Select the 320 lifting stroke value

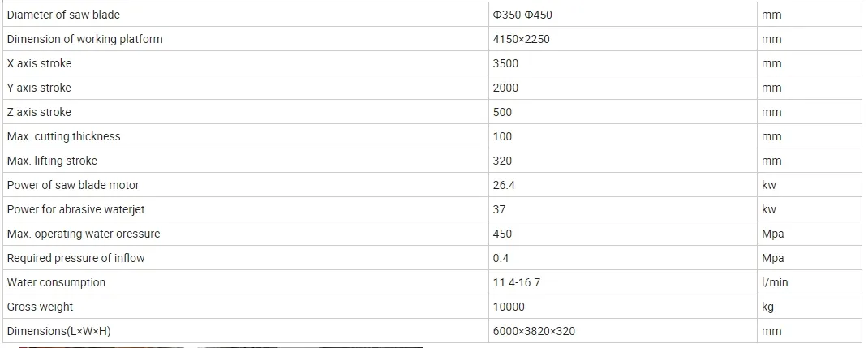502,161
